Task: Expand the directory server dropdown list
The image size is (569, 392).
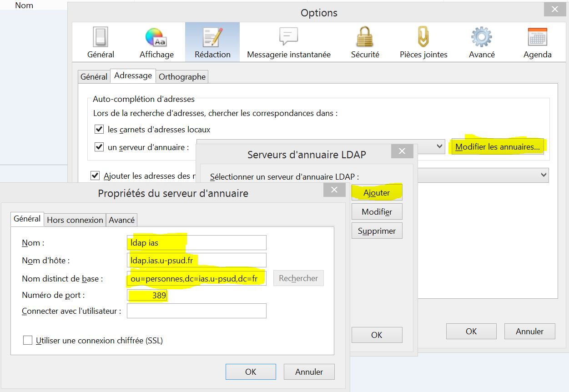Action: (439, 146)
